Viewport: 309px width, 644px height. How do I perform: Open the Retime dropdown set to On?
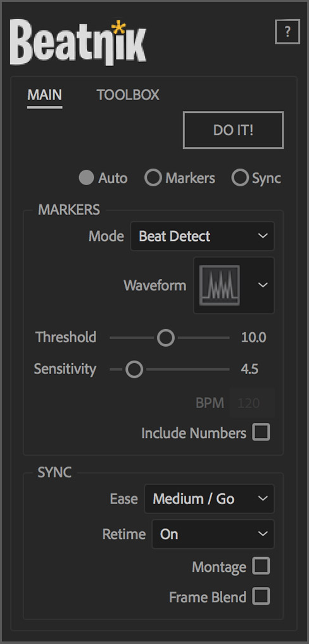(213, 534)
